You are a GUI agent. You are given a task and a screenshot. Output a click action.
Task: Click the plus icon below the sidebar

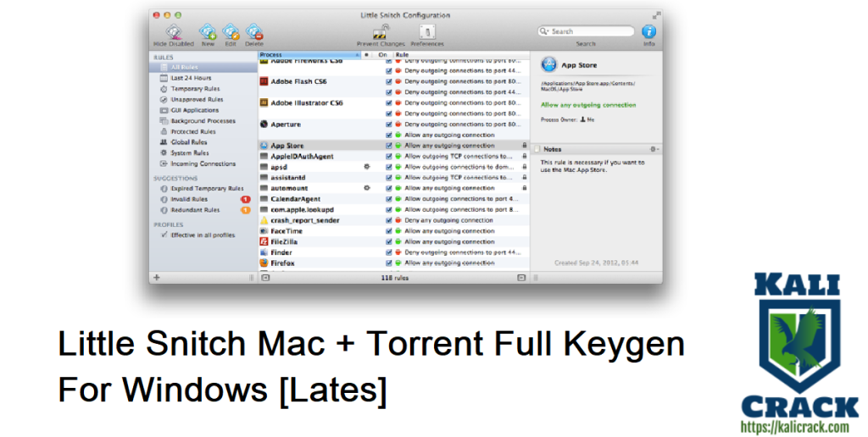coord(157,278)
